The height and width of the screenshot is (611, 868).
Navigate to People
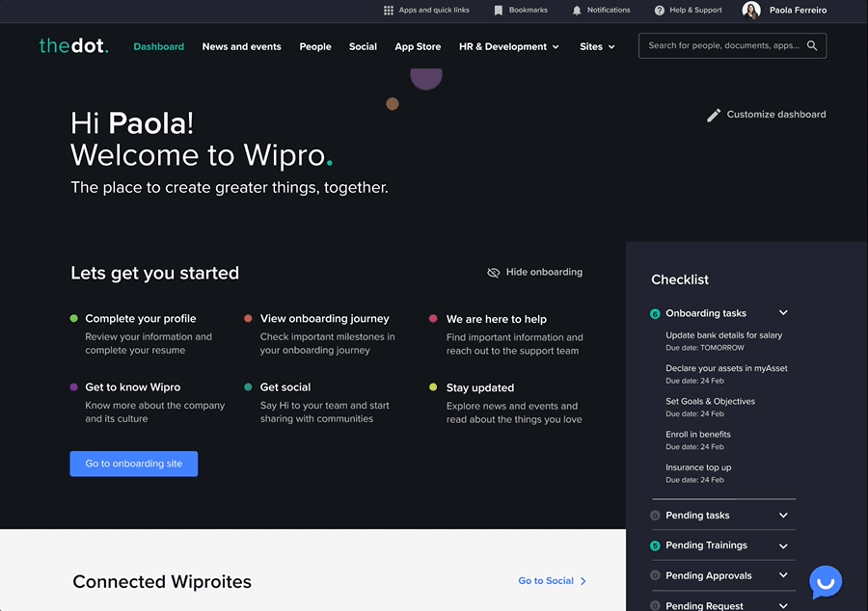coord(315,47)
